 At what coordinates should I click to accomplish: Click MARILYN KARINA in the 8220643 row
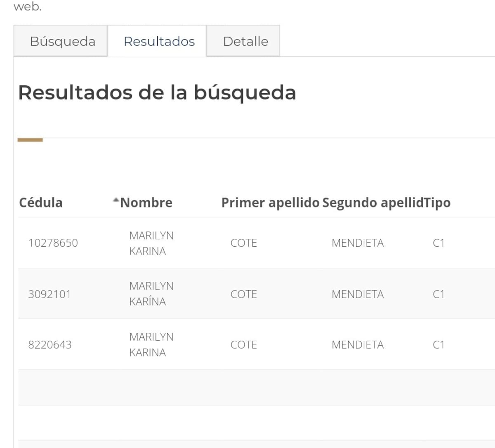(151, 344)
